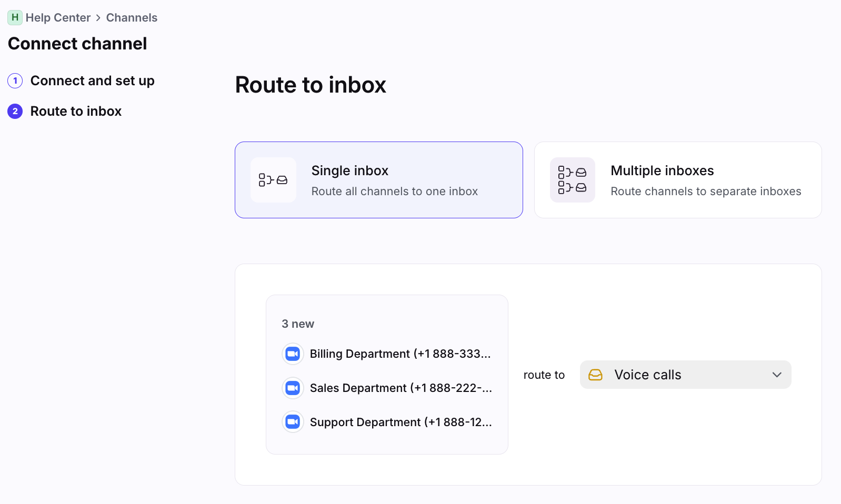Click the Support Department channel name
Screen dimensions: 841x504
pos(401,422)
